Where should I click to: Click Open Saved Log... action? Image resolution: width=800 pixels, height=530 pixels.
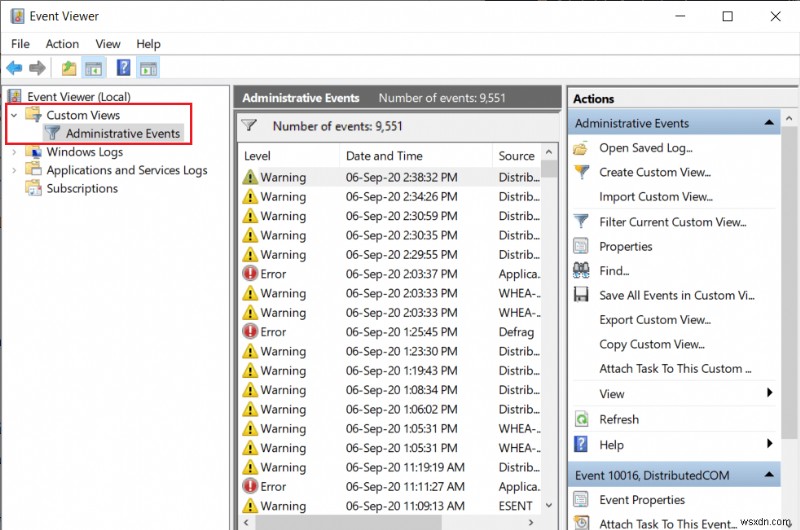coord(646,148)
